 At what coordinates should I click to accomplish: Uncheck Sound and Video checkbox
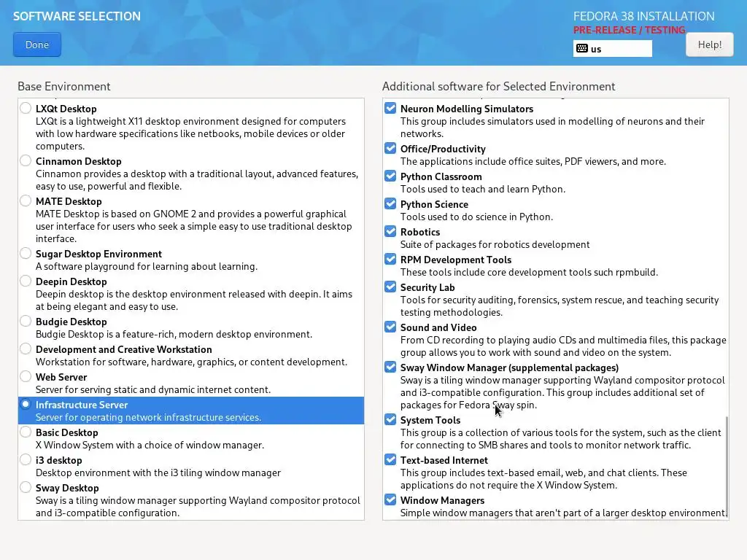pyautogui.click(x=390, y=326)
